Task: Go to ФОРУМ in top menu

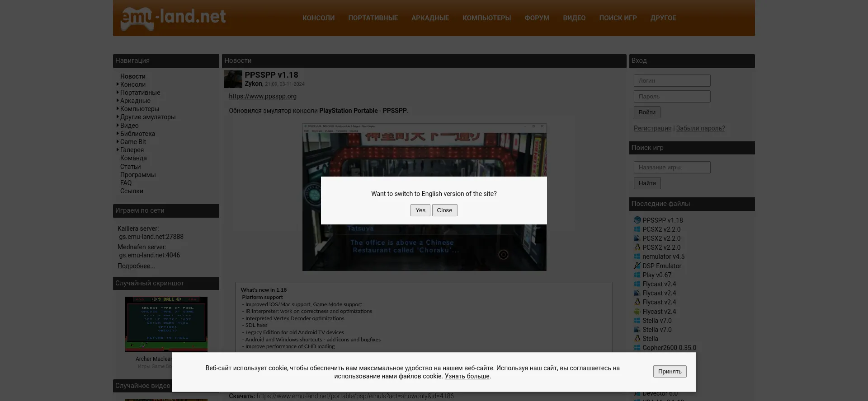Action: tap(537, 18)
